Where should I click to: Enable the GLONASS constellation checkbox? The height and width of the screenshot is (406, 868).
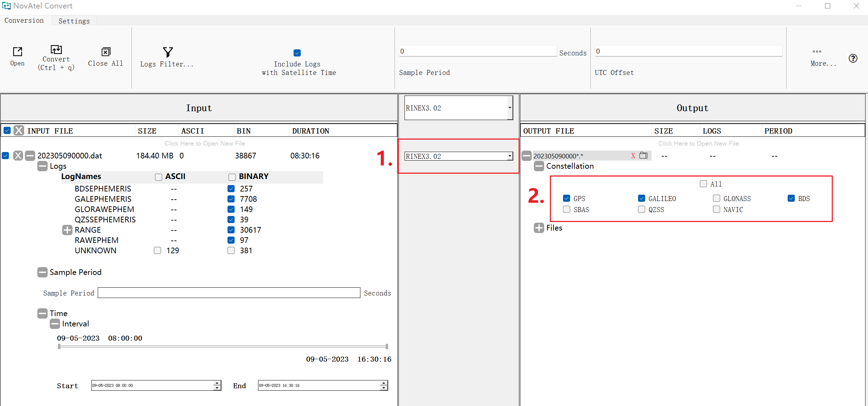pos(717,198)
